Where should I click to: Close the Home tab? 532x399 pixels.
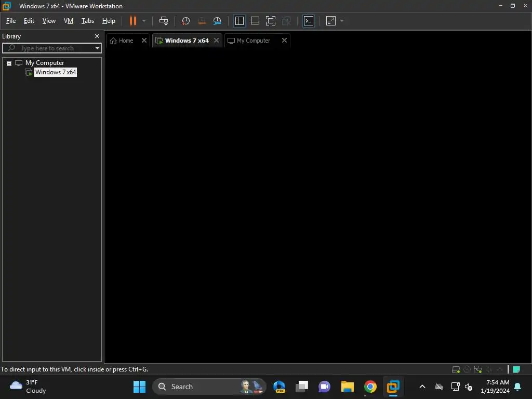click(144, 40)
